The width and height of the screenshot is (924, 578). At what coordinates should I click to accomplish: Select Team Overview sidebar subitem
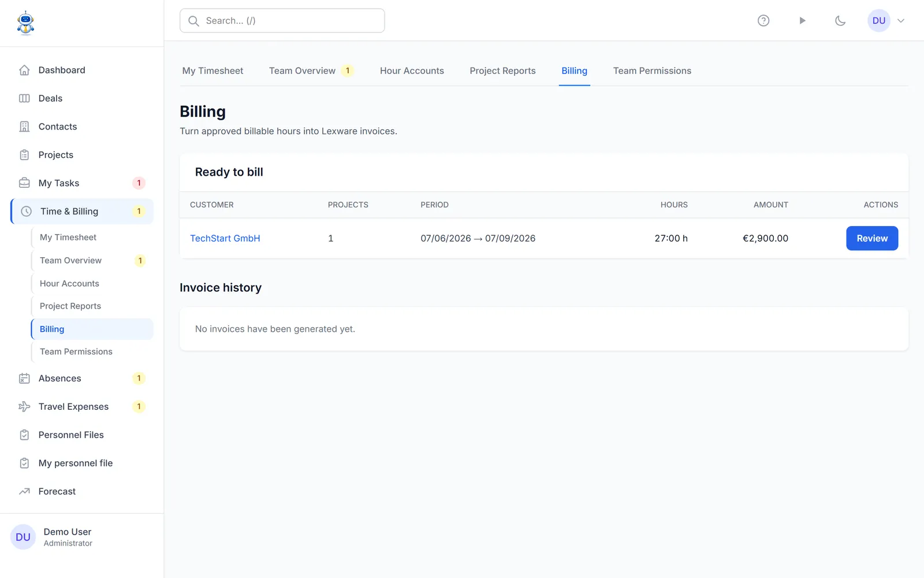pyautogui.click(x=92, y=261)
